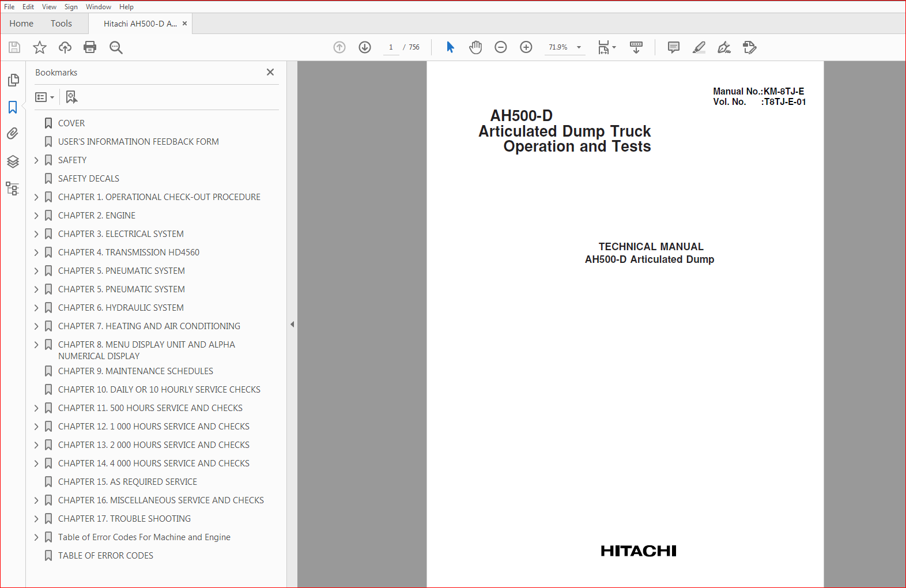Activate the hand pan tool

point(475,47)
